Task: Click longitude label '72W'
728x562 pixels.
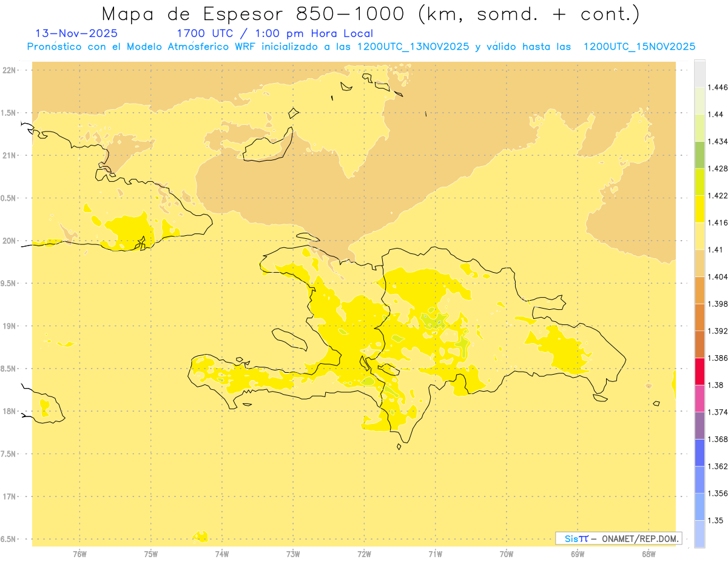Action: 364,554
